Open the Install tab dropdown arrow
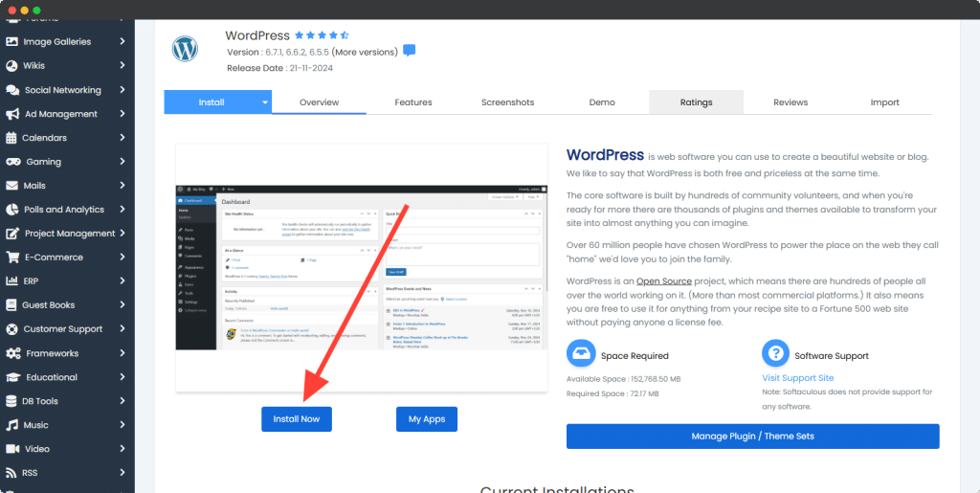 coord(265,102)
